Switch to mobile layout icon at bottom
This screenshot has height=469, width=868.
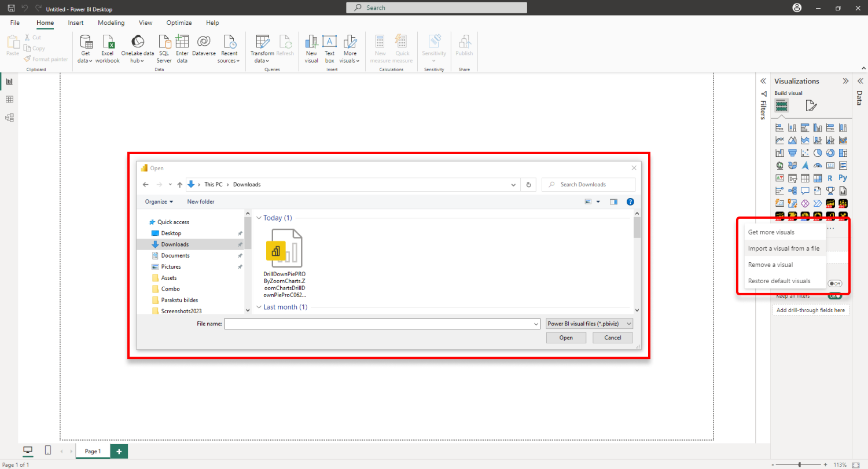click(48, 450)
